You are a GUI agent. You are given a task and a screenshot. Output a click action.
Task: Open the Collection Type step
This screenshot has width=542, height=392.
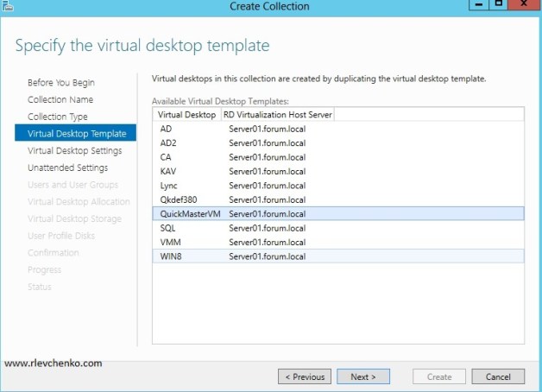(58, 117)
